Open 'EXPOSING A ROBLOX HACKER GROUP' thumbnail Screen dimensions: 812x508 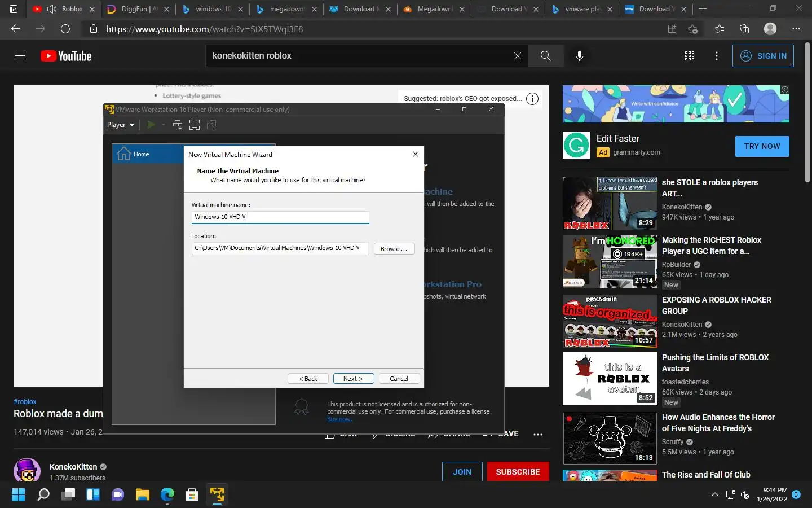(x=610, y=321)
